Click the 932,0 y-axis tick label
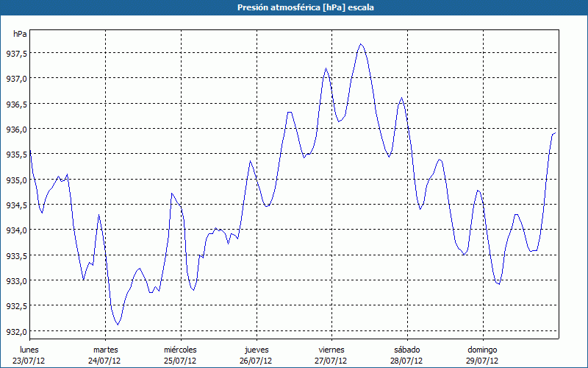 coord(16,331)
